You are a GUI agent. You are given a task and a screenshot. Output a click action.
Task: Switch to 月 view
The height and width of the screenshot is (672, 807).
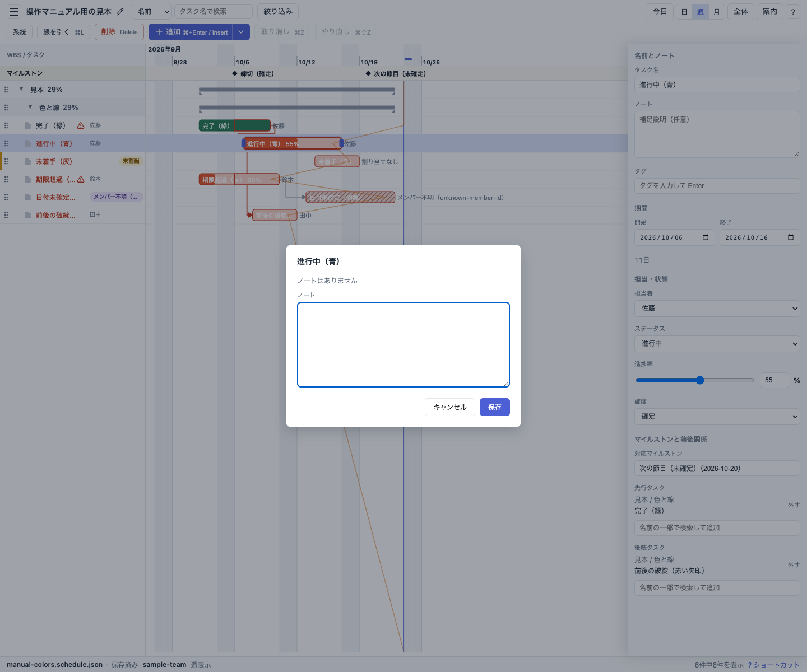(x=717, y=12)
